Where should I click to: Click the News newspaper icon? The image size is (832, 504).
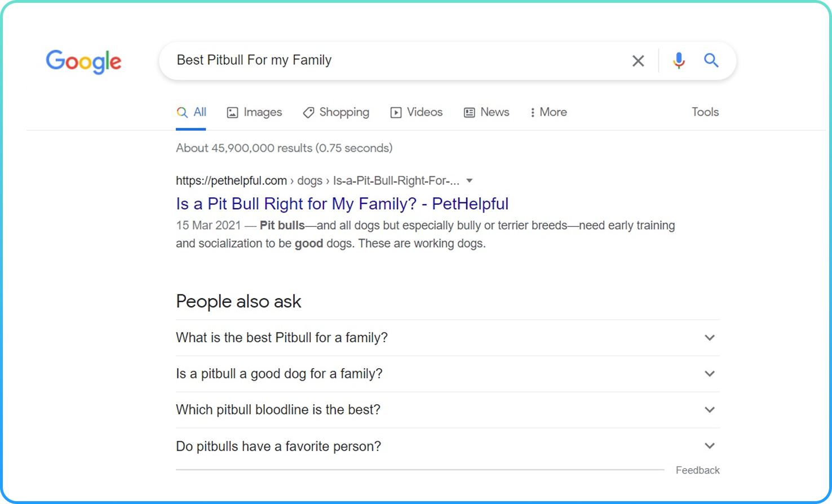pyautogui.click(x=469, y=113)
